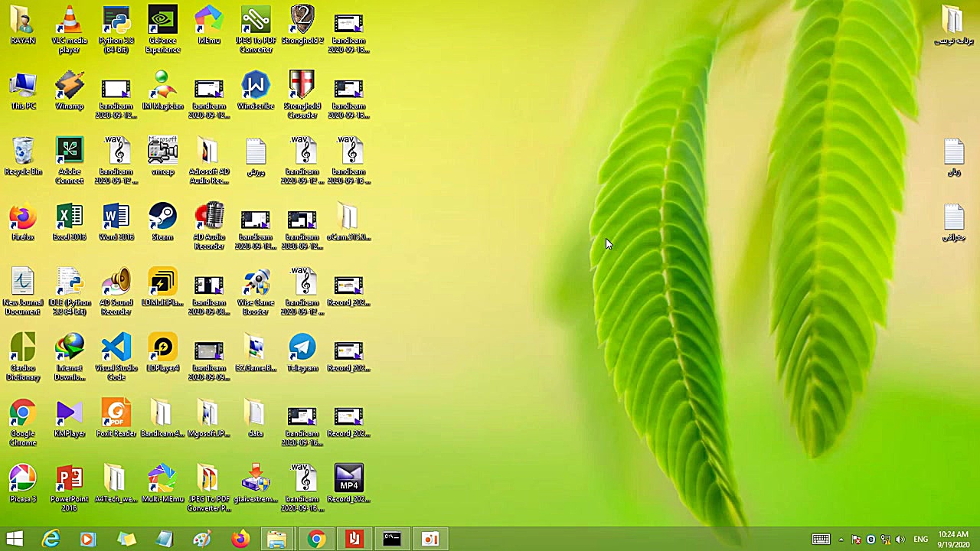Open the LDMultiPlayer shortcut
980x551 pixels.
point(163,288)
